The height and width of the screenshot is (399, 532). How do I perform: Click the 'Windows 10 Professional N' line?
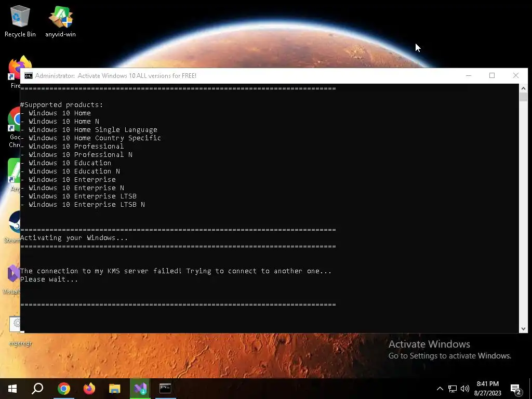(x=76, y=155)
